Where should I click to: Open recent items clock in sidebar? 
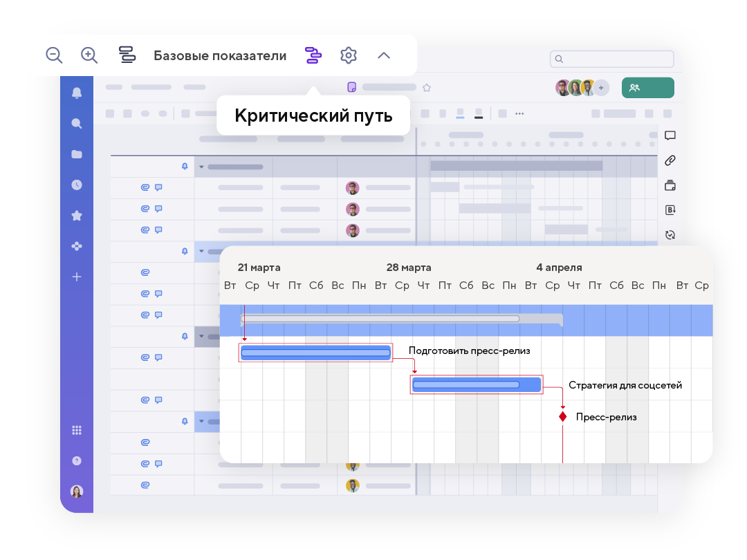coord(77,185)
